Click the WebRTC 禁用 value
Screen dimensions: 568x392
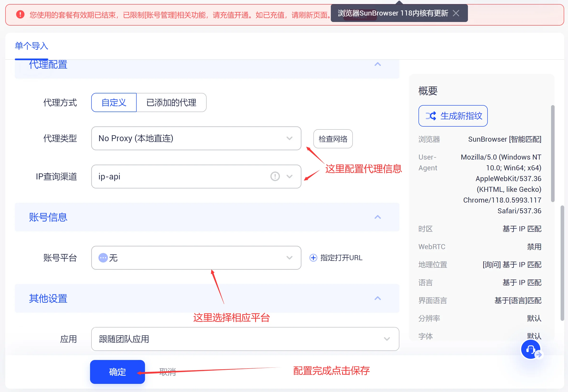pos(534,247)
